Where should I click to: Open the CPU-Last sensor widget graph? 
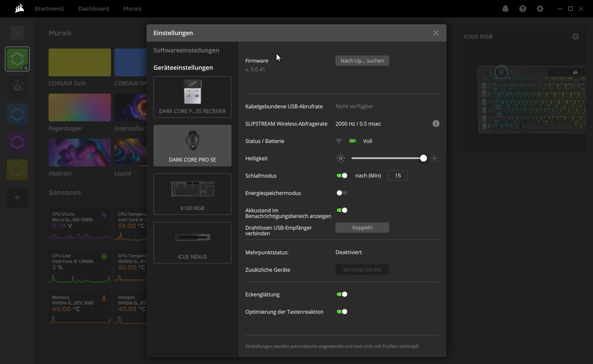[x=80, y=278]
